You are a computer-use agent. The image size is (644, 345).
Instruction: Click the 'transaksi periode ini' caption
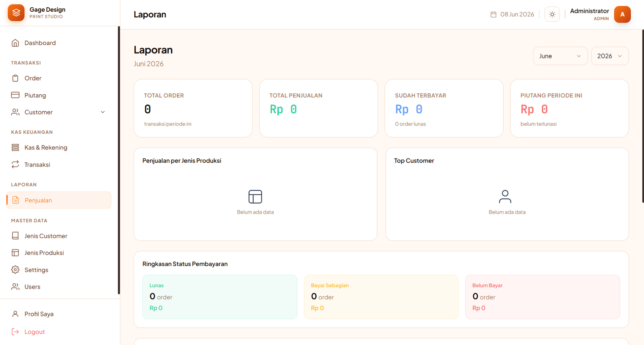coord(167,124)
